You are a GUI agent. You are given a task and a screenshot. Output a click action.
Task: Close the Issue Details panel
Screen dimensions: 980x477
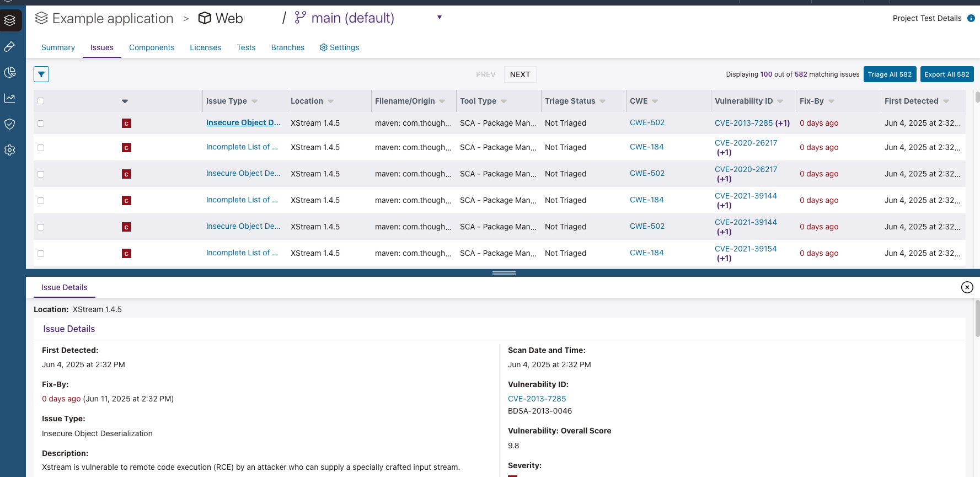tap(967, 287)
